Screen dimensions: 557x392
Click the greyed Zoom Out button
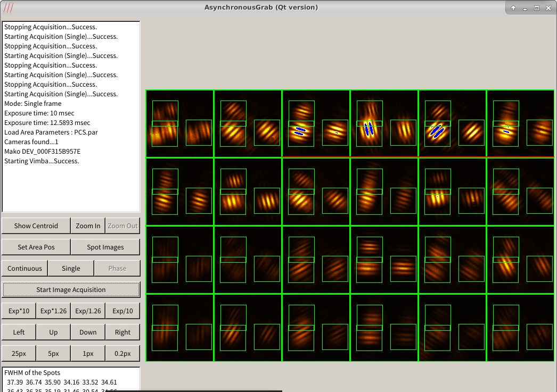click(122, 226)
